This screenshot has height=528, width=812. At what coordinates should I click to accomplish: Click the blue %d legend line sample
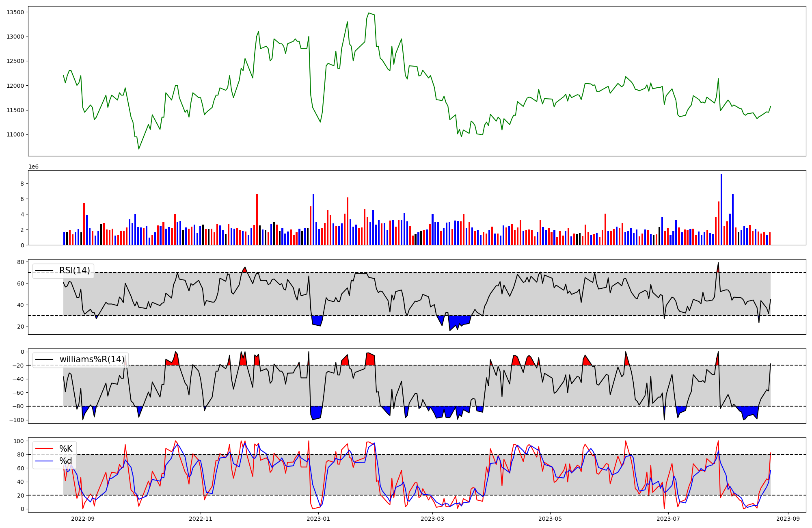click(44, 461)
